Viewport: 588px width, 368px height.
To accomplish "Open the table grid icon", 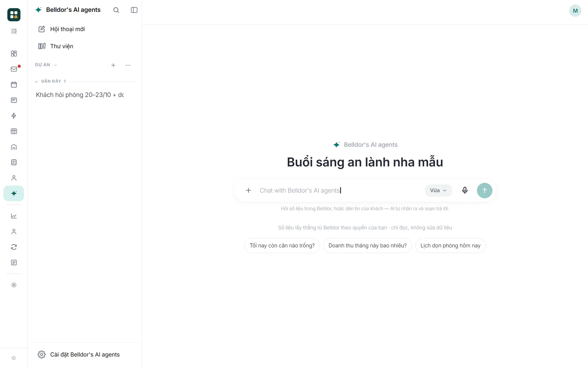I will [14, 131].
